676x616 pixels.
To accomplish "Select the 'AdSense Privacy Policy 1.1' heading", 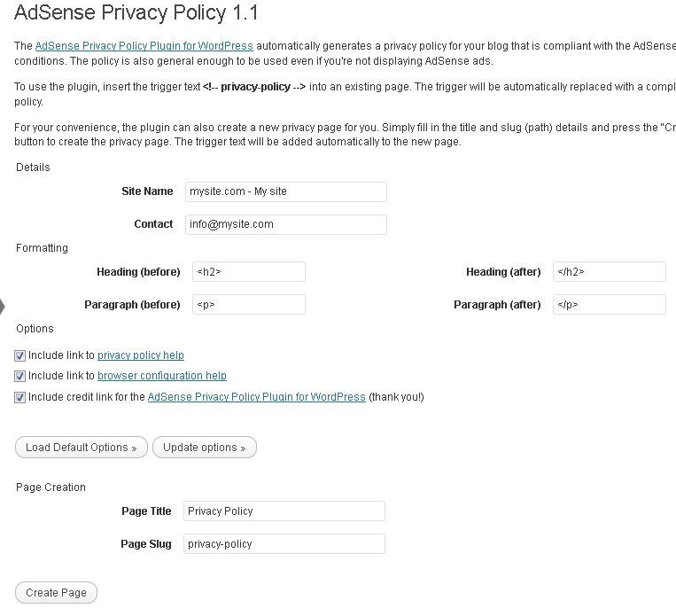I will click(x=136, y=12).
